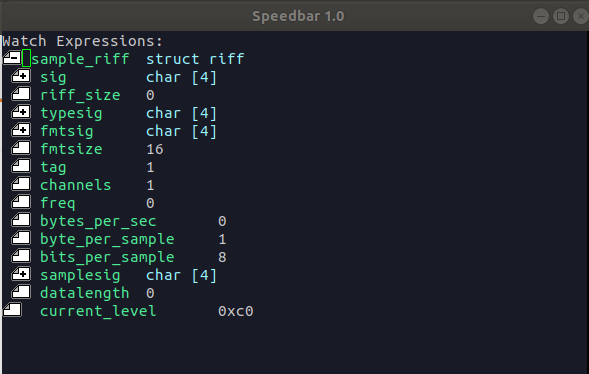
Task: Click the current_level value 0xc0
Action: click(236, 311)
